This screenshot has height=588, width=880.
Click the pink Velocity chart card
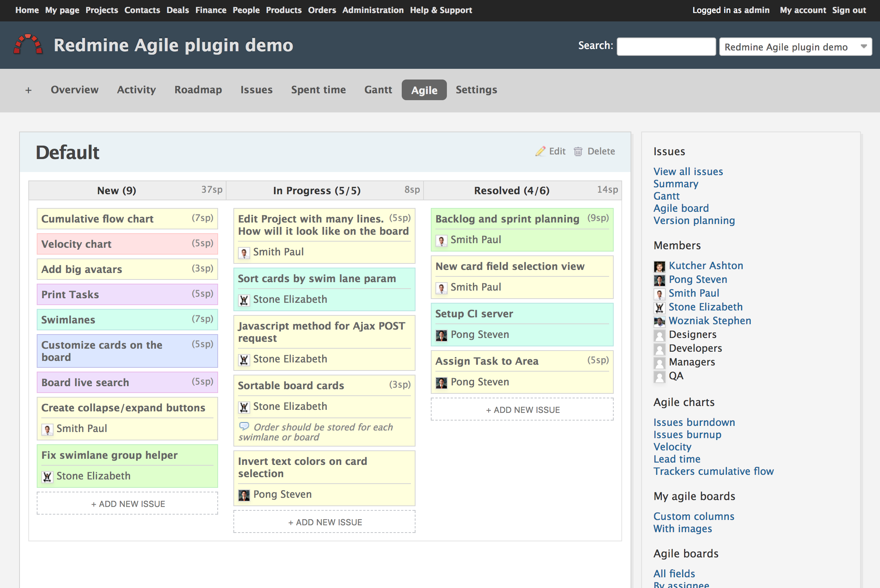click(x=127, y=244)
